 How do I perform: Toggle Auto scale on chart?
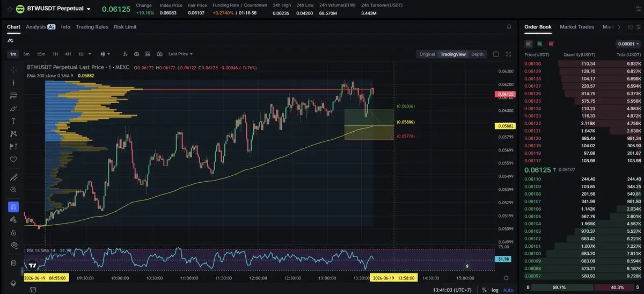508,290
